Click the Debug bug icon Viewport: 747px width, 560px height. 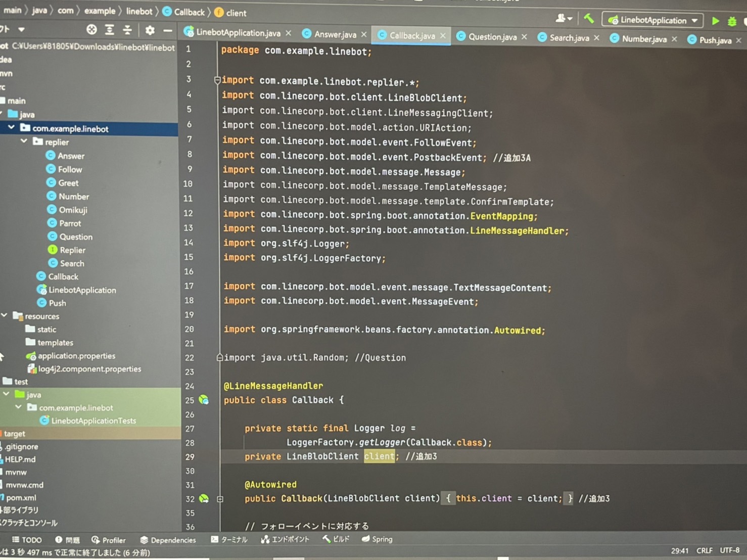731,22
